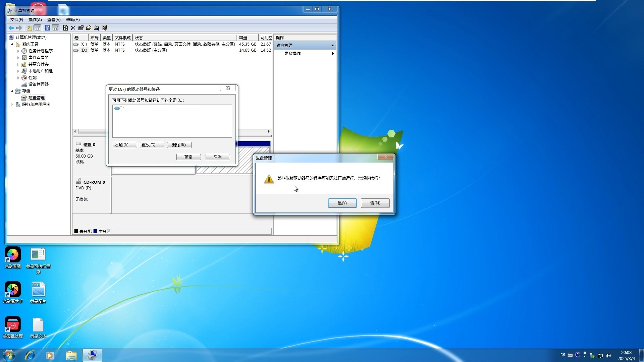
Task: Open the 光影魔术手 desktop icon
Action: [12, 290]
